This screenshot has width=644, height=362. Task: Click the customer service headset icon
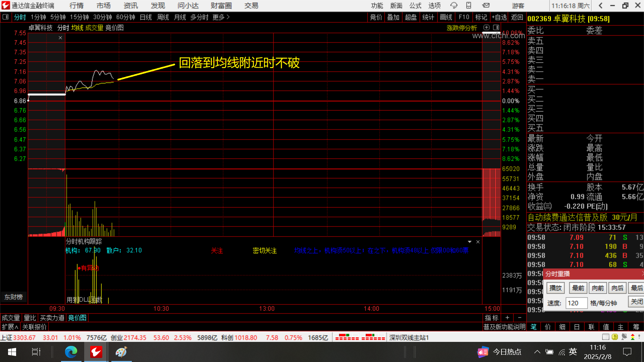point(454,5)
